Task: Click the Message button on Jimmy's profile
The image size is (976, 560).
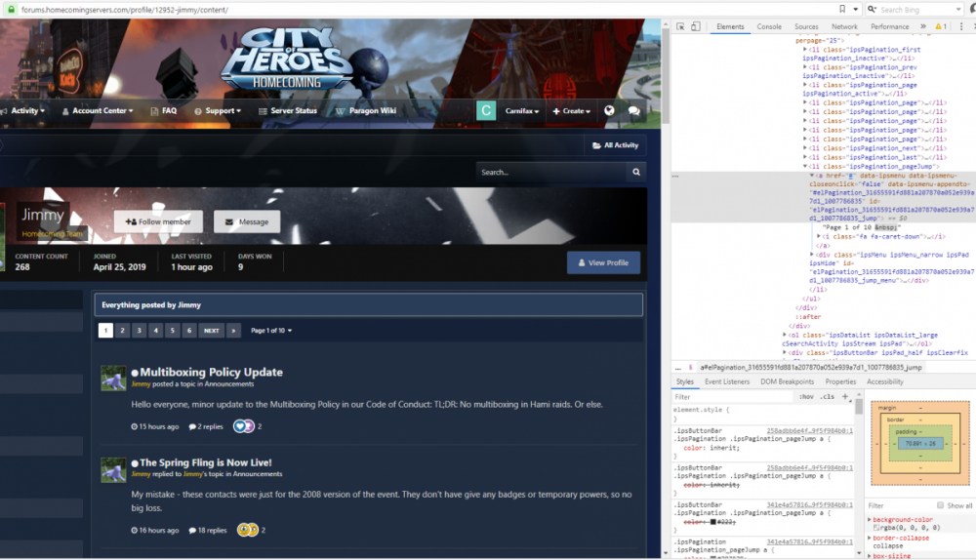Action: coord(247,221)
